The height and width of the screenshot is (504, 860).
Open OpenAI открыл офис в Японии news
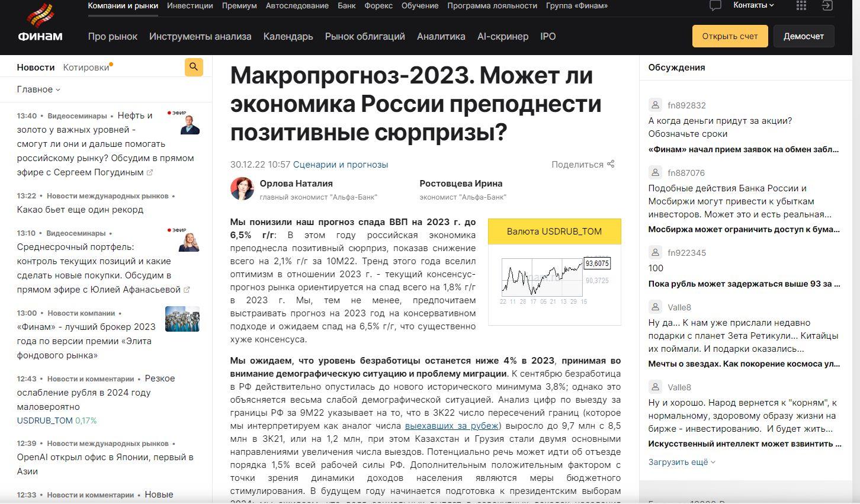click(x=105, y=464)
